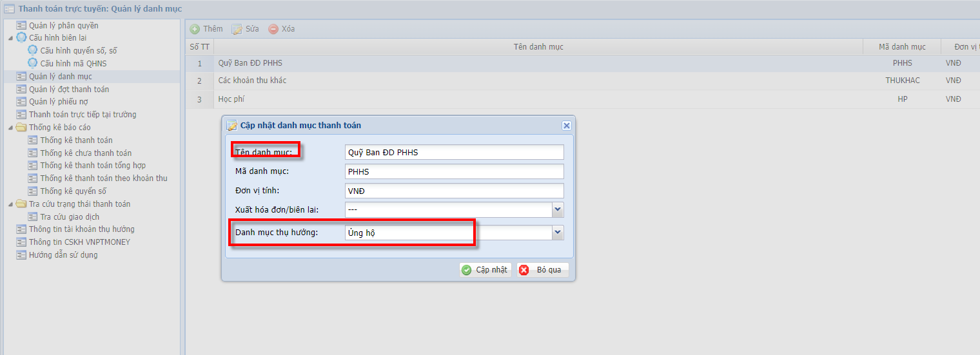Open the Xuất hóa đơn/biên lai dropdown

tap(558, 209)
